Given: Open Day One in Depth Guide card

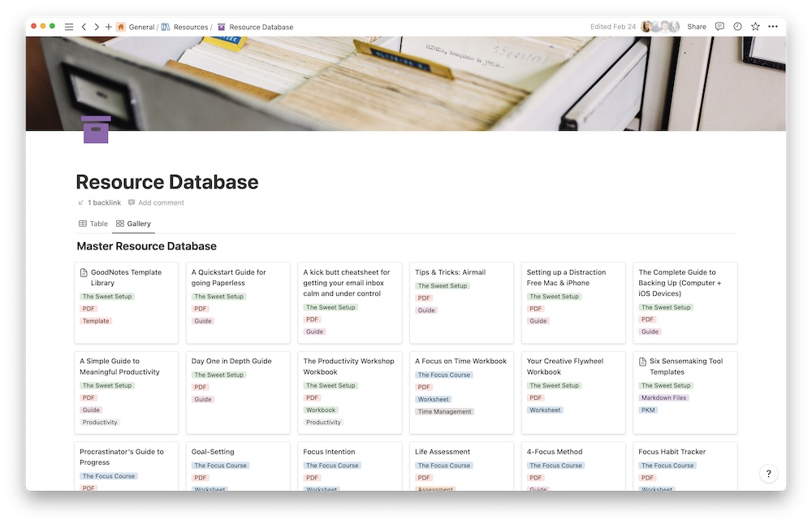Looking at the screenshot, I should (238, 393).
